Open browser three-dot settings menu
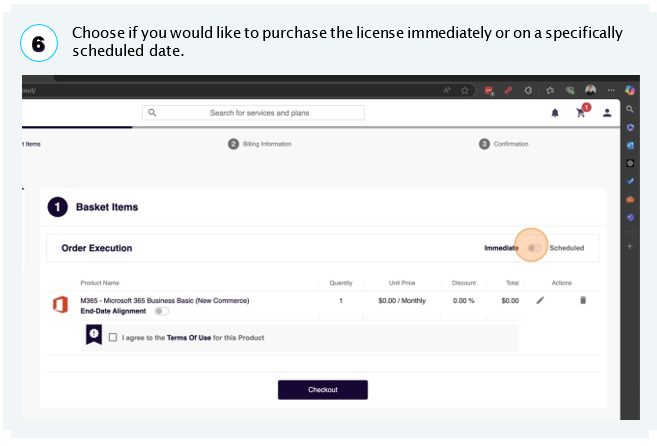 click(x=611, y=90)
